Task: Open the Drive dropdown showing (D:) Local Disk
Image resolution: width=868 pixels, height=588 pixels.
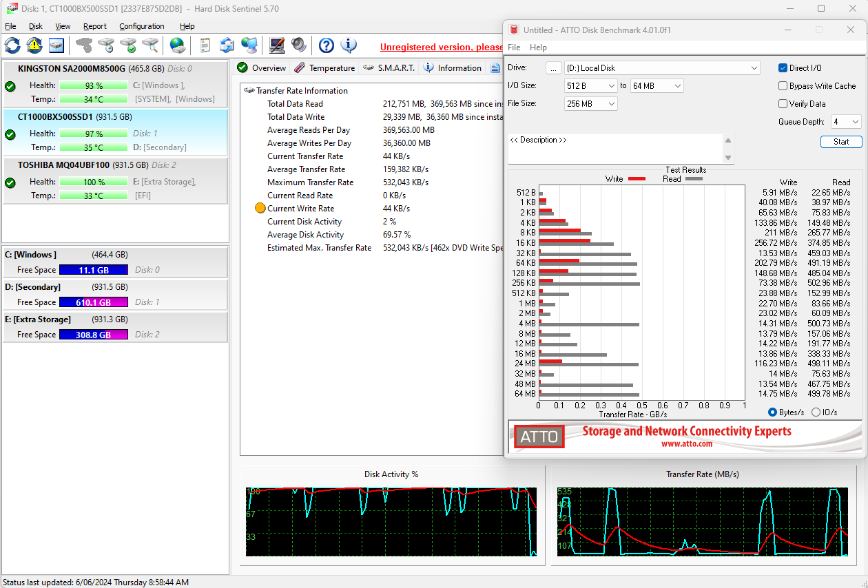Action: (662, 68)
